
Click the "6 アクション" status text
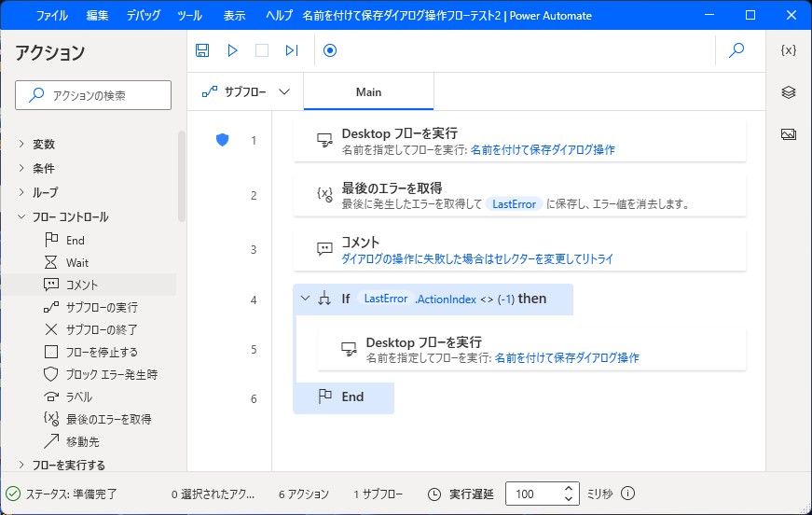(304, 494)
